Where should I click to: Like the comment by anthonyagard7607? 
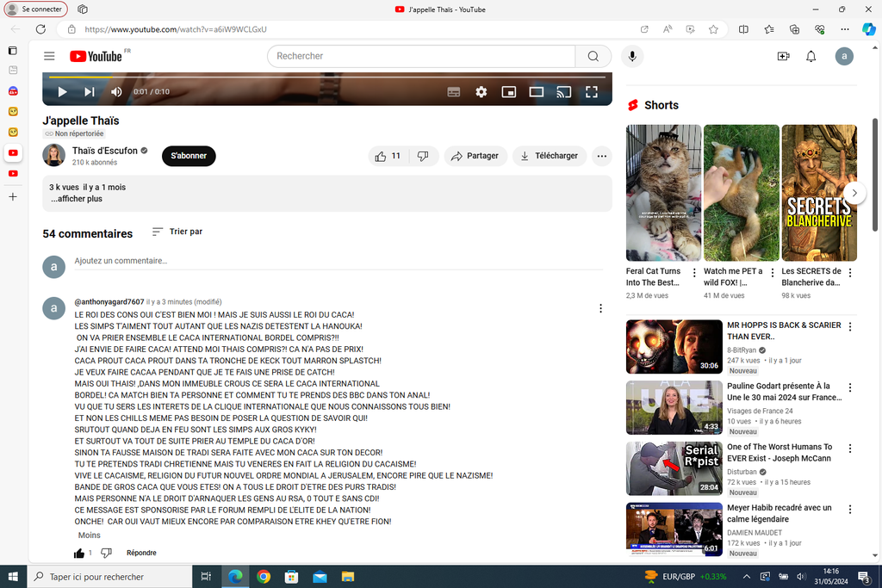pos(79,554)
